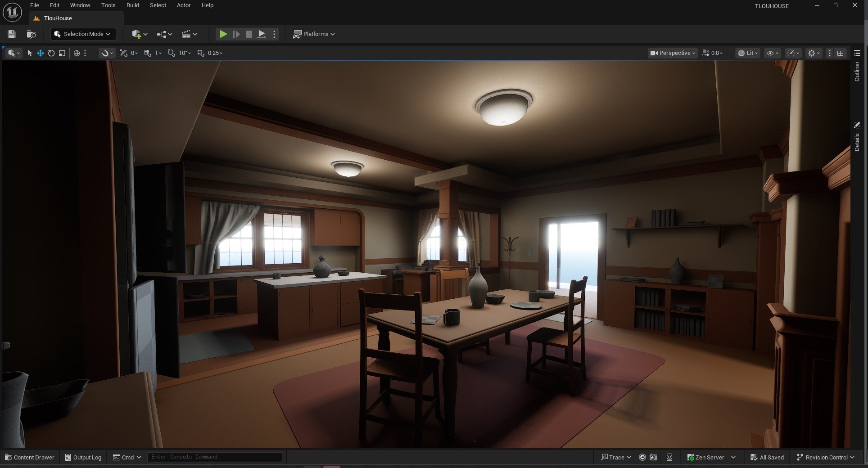The image size is (868, 468).
Task: Start Play in Editor with green arrow
Action: 223,34
